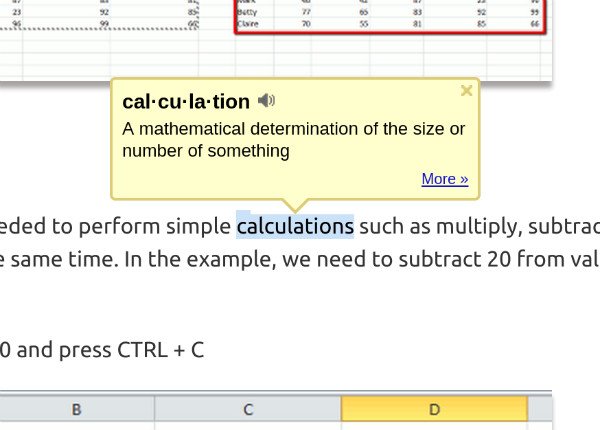Click the CTRL + C text
Image resolution: width=600 pixels, height=430 pixels.
(161, 351)
